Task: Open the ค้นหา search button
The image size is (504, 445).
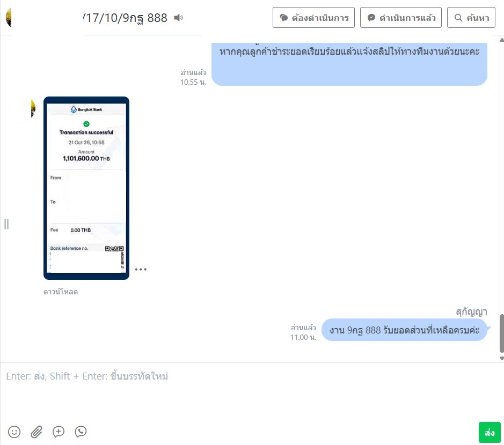Action: (x=471, y=18)
